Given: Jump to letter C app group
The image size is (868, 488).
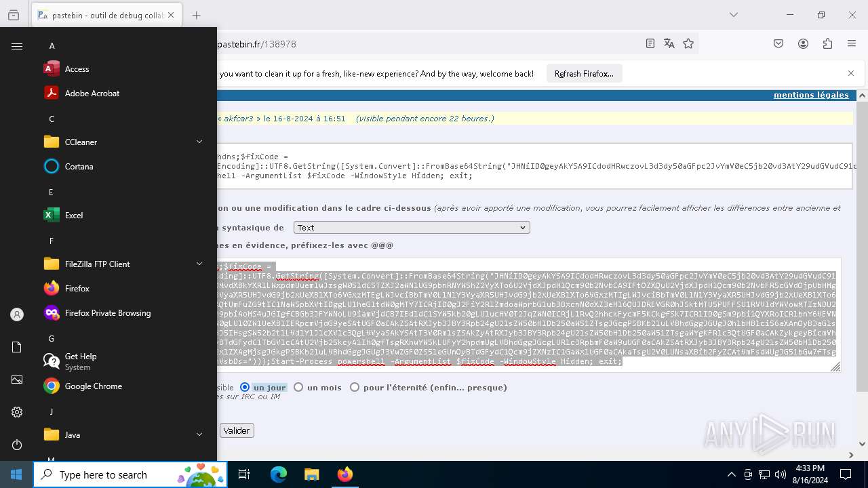Looking at the screenshot, I should click(52, 119).
